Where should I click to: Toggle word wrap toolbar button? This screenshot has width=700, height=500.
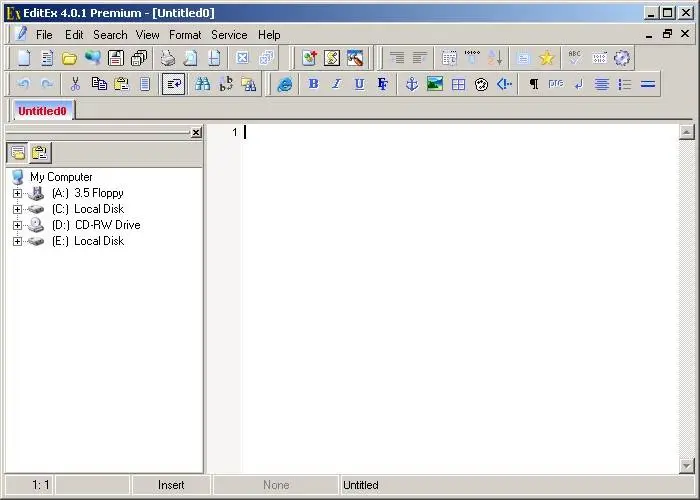point(174,84)
